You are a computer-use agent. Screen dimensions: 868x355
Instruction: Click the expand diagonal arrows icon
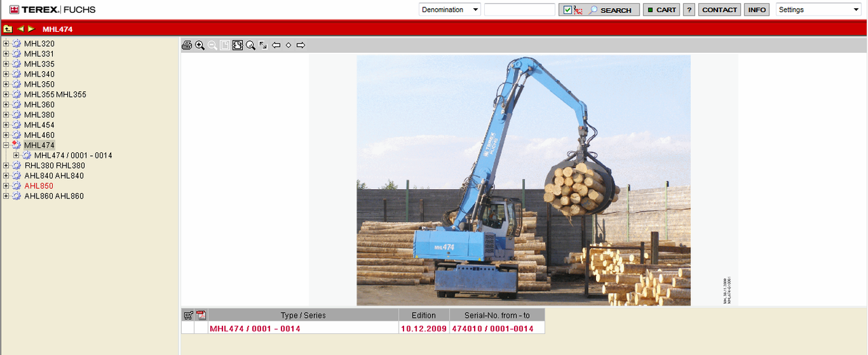click(263, 45)
